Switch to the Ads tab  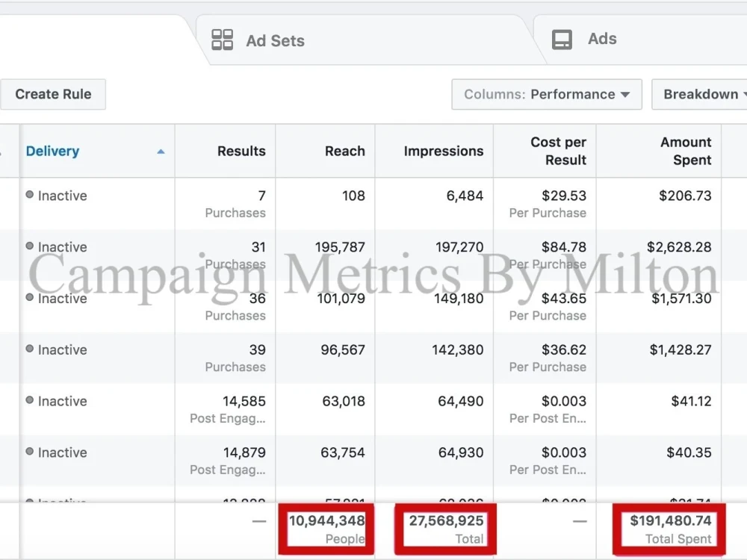point(602,39)
